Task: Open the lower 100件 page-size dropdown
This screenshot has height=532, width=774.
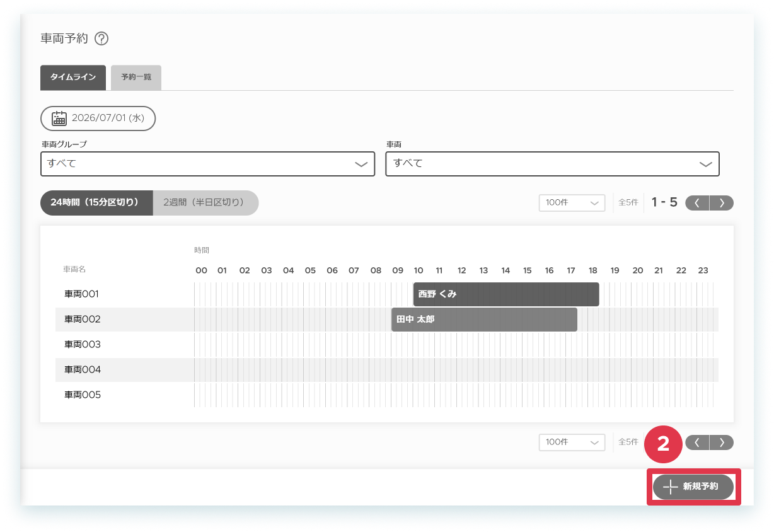Action: [572, 442]
